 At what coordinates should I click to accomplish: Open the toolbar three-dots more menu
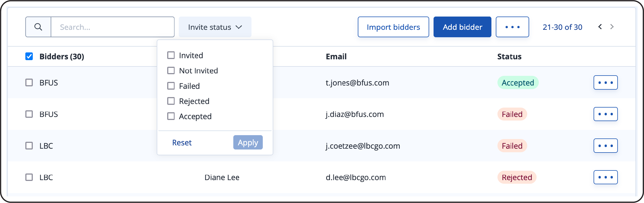(512, 27)
